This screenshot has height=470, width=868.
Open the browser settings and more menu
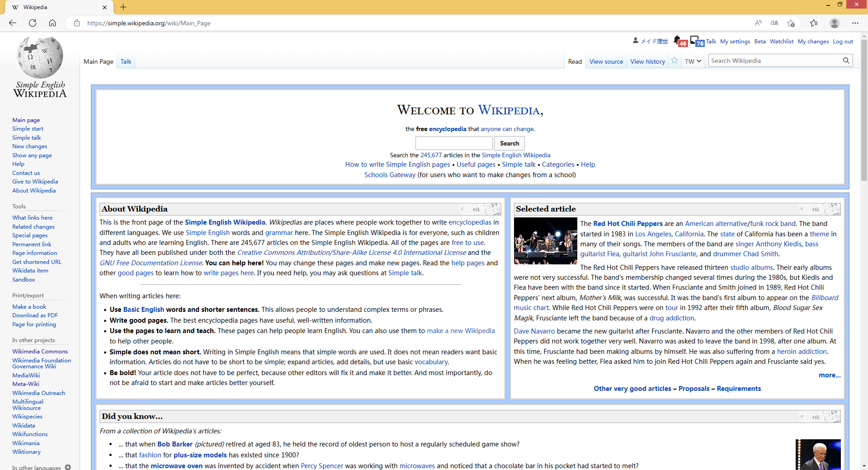pyautogui.click(x=855, y=23)
